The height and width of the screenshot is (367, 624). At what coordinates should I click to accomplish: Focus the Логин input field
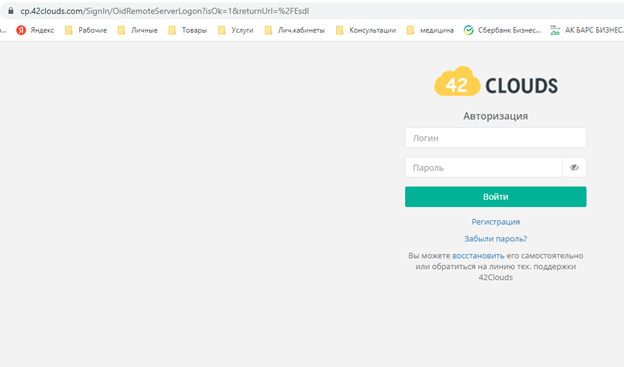click(x=496, y=138)
